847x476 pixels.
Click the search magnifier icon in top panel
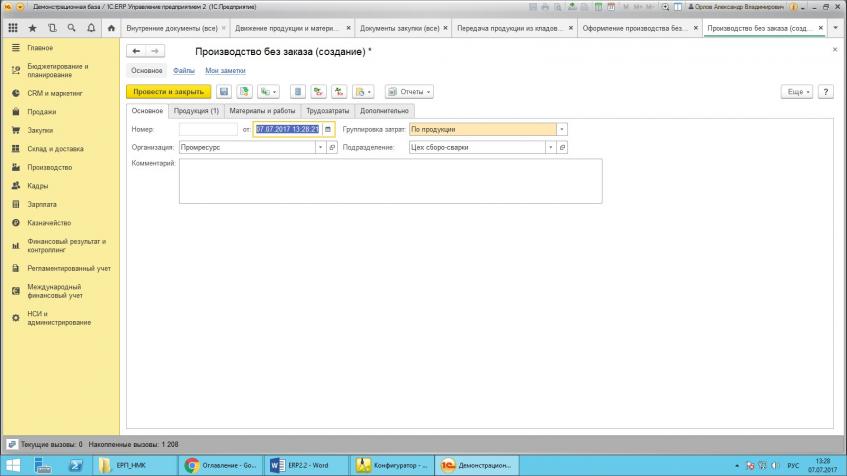71,28
